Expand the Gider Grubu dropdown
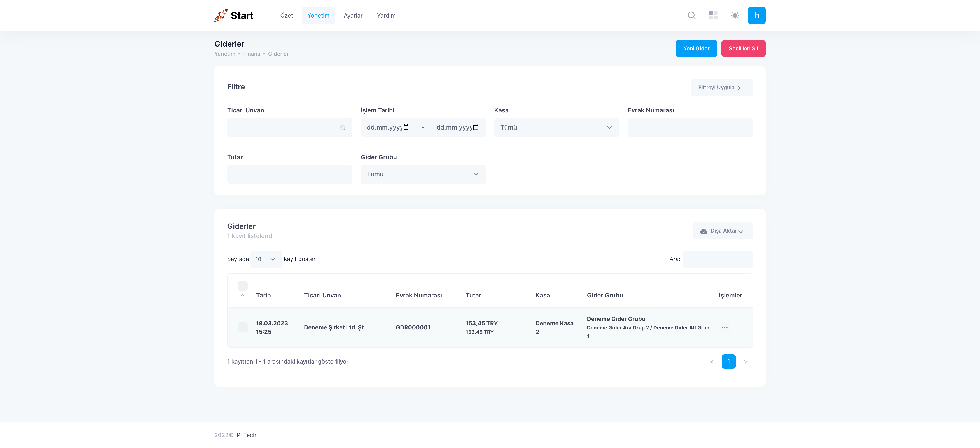This screenshot has height=448, width=980. (x=423, y=174)
